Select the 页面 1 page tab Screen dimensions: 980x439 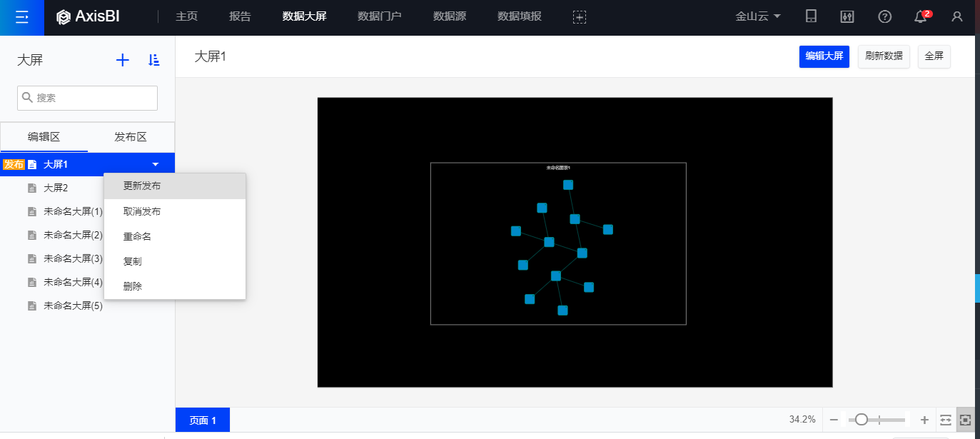[x=203, y=420]
